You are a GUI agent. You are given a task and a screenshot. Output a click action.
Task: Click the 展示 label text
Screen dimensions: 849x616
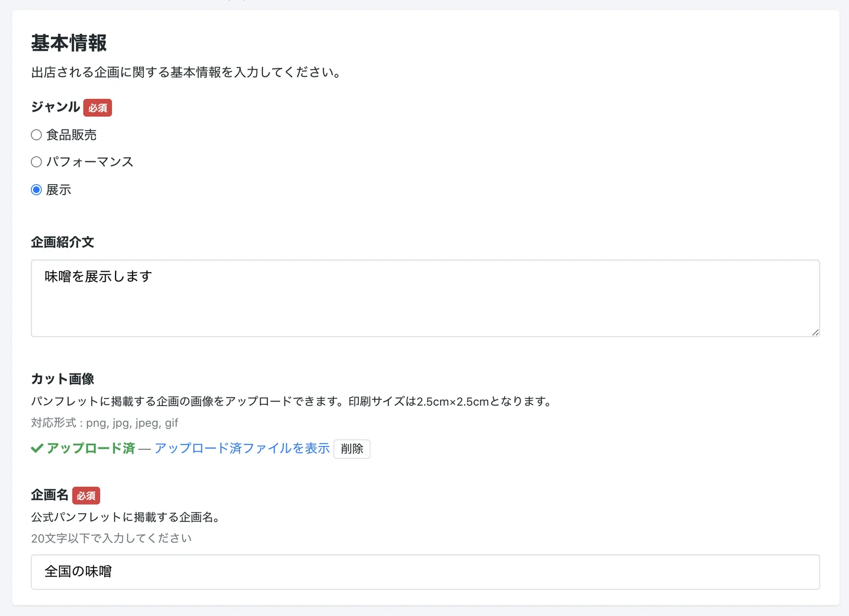coord(59,189)
